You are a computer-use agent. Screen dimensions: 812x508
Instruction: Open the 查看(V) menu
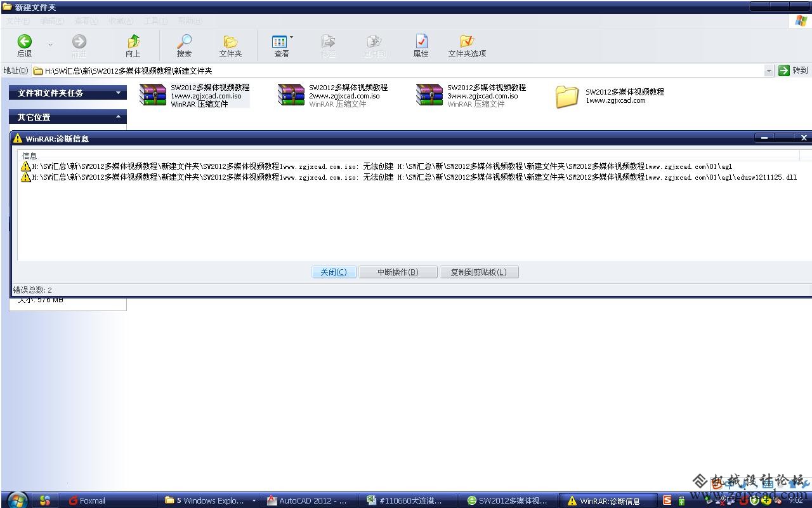86,21
